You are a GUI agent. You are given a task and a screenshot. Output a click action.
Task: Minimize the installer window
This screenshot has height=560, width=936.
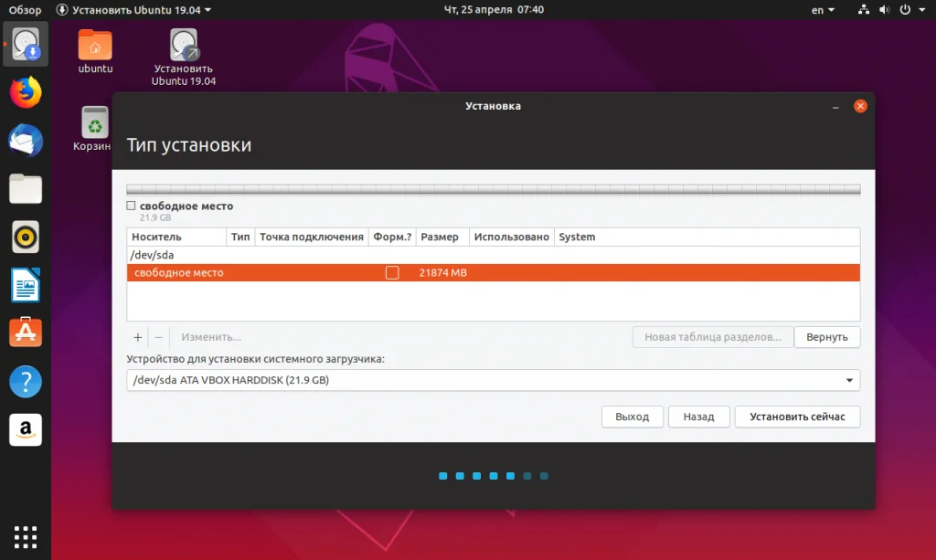click(x=835, y=107)
